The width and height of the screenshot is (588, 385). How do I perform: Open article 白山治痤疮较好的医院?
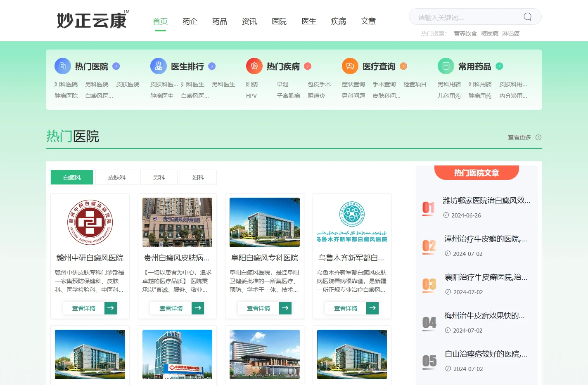click(486, 354)
